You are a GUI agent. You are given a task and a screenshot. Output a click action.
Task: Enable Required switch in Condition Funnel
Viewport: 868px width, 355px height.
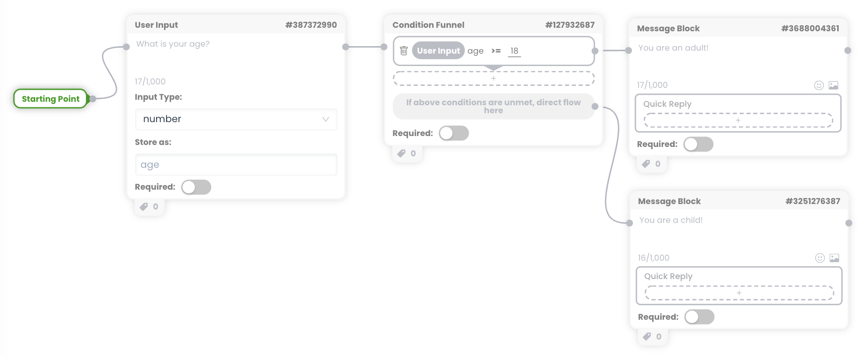(x=454, y=133)
